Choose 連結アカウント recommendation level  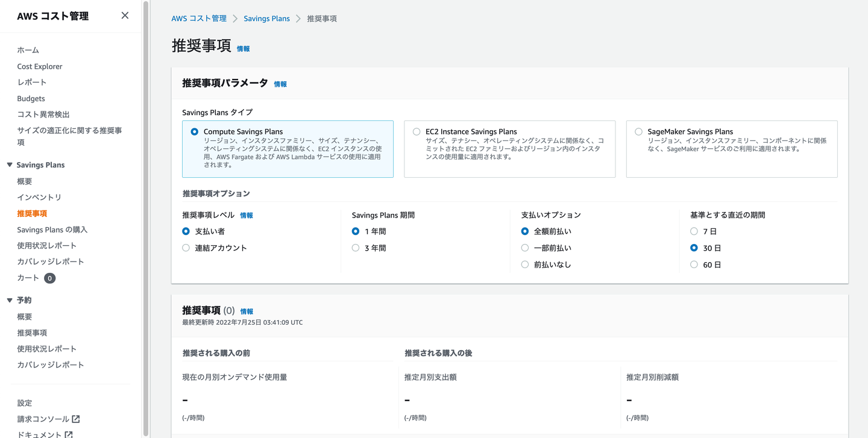pyautogui.click(x=186, y=247)
